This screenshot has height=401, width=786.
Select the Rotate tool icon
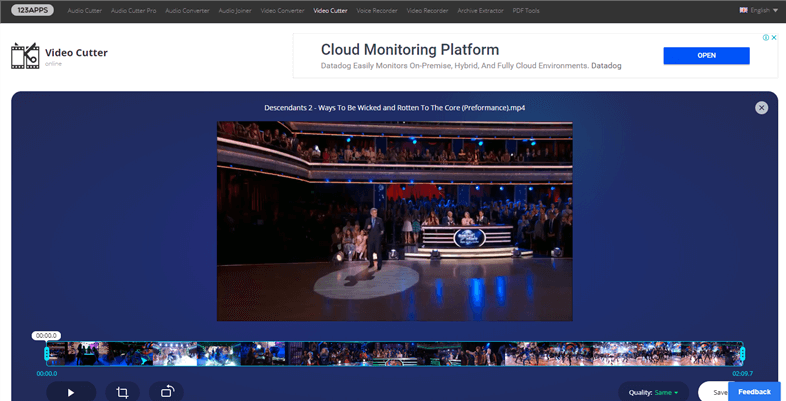tap(167, 391)
